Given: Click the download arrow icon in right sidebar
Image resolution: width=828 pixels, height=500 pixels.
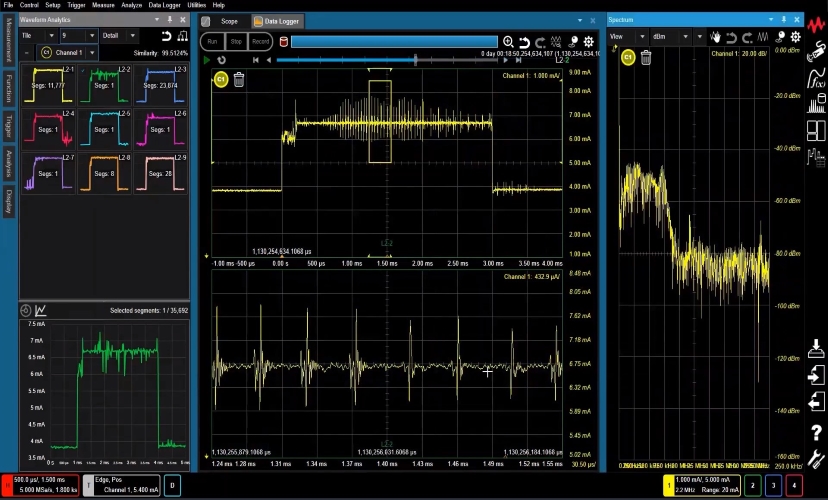Looking at the screenshot, I should point(816,348).
